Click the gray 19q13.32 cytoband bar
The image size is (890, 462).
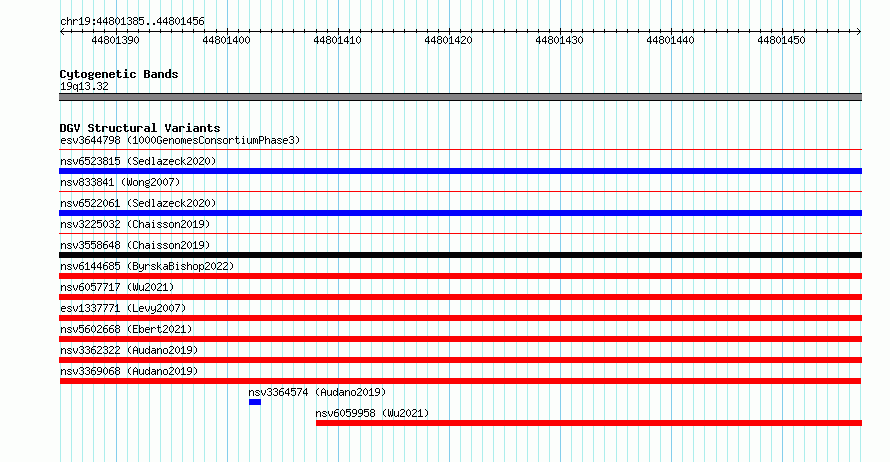coord(460,97)
